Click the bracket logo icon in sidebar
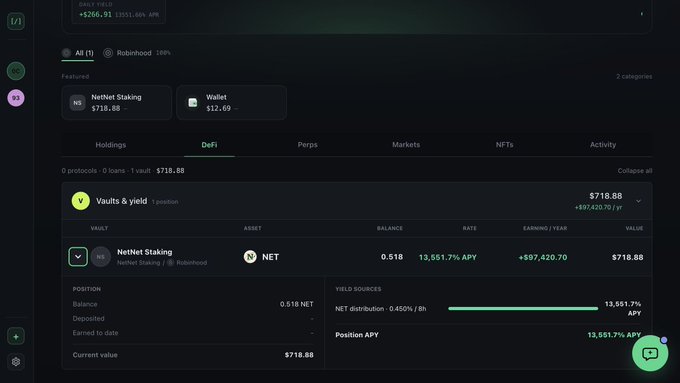Screen dimensions: 680x383 16,21
